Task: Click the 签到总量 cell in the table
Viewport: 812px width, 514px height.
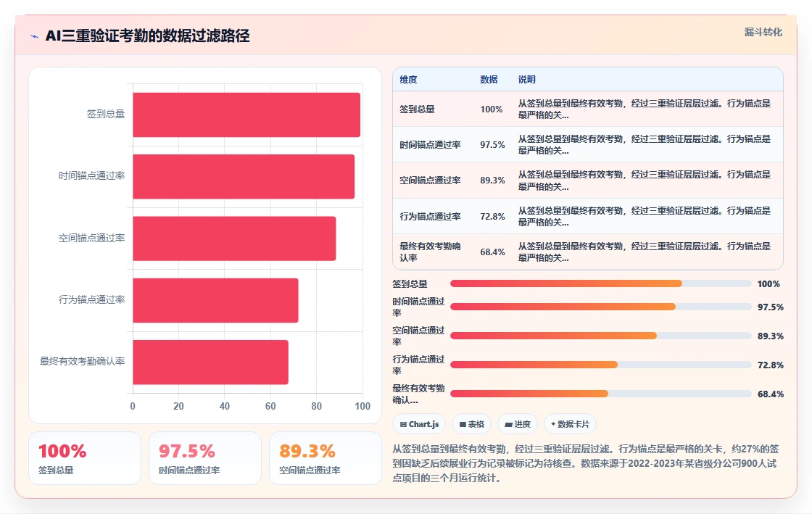Action: coord(417,109)
